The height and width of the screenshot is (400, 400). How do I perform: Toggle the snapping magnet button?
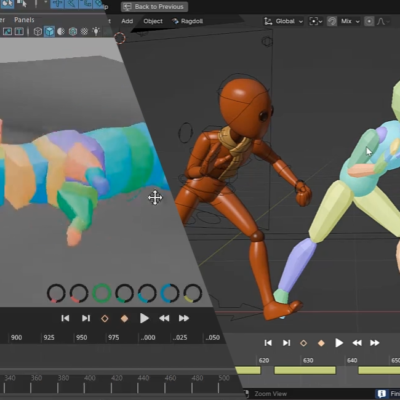332,21
